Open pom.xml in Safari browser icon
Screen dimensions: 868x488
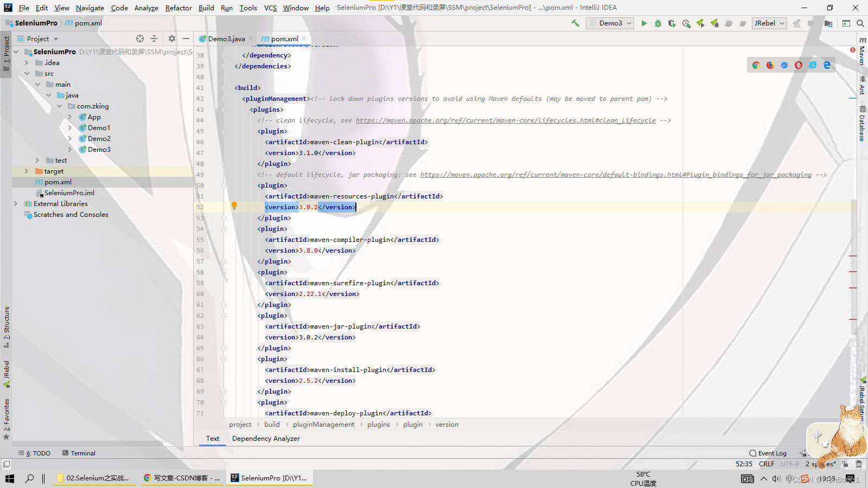(784, 65)
